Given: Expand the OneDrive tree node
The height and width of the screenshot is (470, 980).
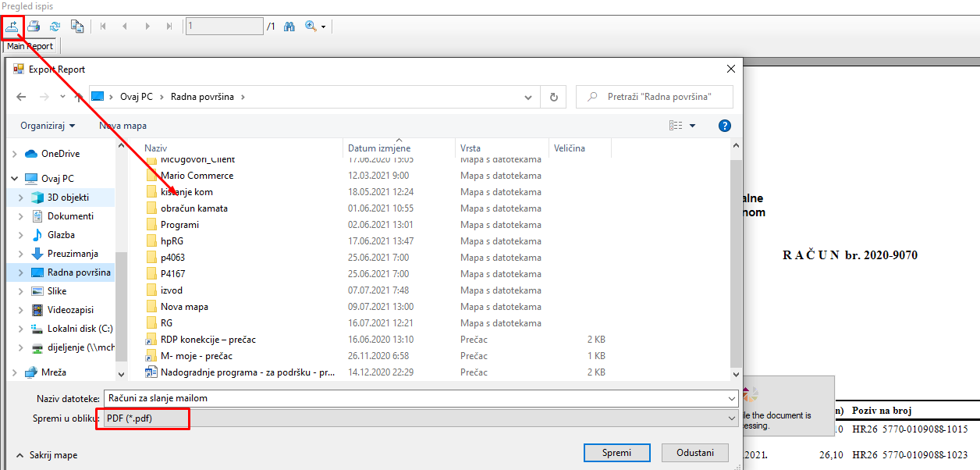Looking at the screenshot, I should 15,154.
